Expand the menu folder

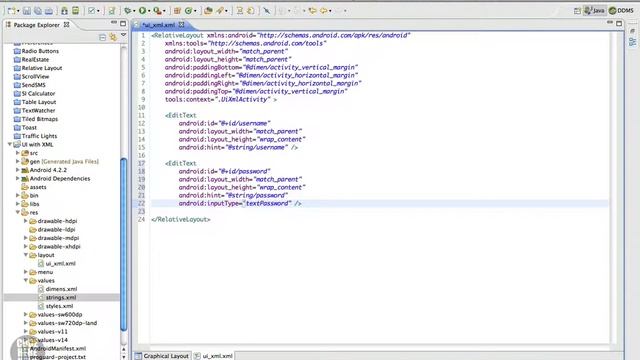(26, 272)
